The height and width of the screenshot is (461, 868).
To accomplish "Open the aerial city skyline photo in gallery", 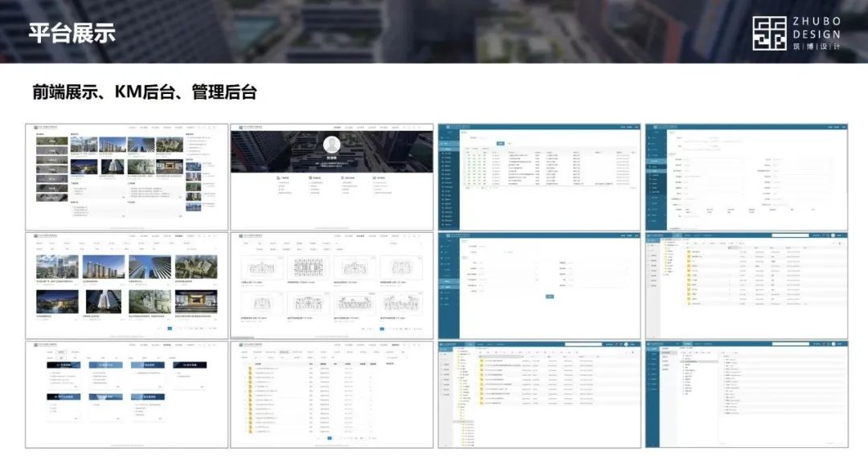I will [57, 267].
